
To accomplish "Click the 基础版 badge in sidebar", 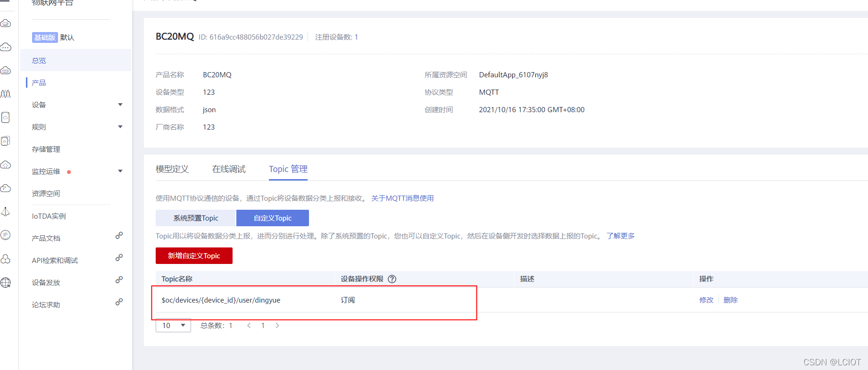I will pos(45,37).
